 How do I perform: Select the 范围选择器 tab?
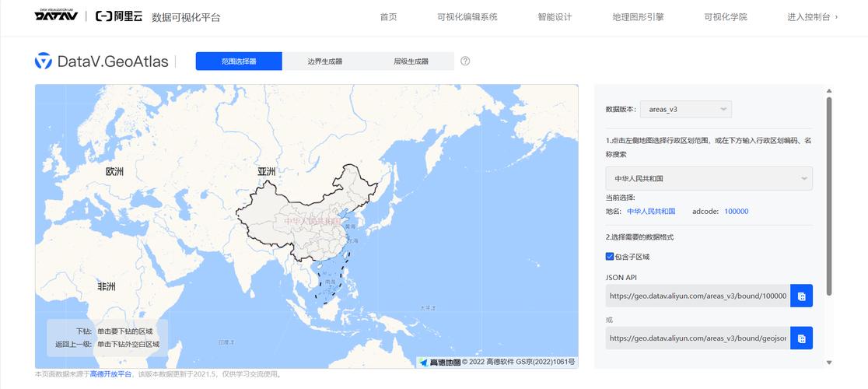click(239, 61)
